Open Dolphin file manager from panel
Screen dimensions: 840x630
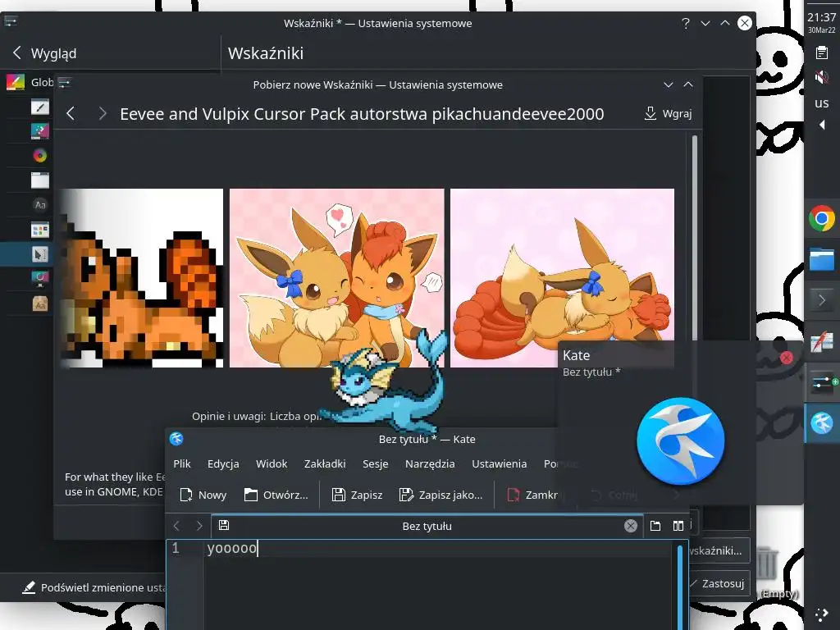click(822, 259)
